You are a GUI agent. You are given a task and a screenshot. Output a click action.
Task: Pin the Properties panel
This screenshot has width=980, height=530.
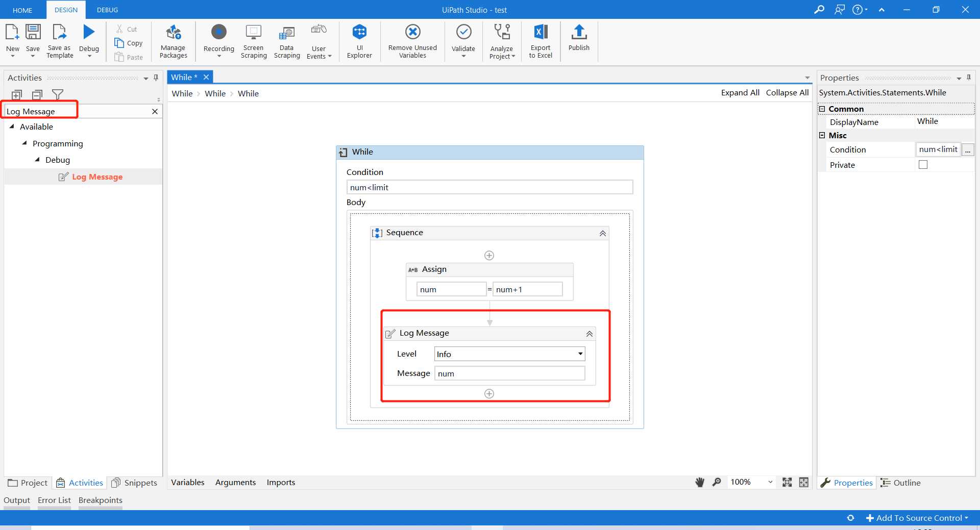[x=968, y=78]
